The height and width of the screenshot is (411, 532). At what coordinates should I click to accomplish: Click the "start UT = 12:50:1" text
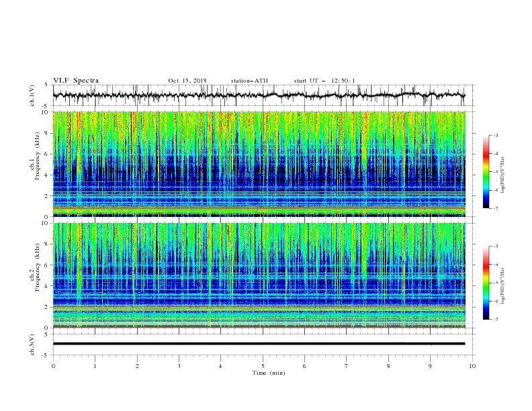pyautogui.click(x=324, y=81)
